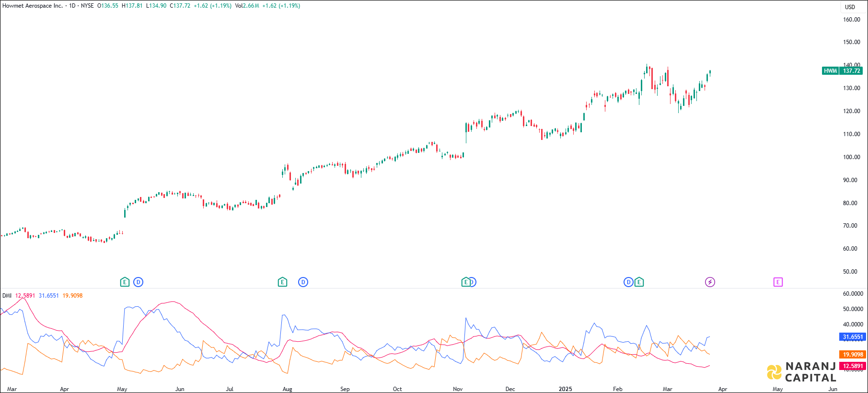Click the 120.00 price axis label

pyautogui.click(x=852, y=111)
